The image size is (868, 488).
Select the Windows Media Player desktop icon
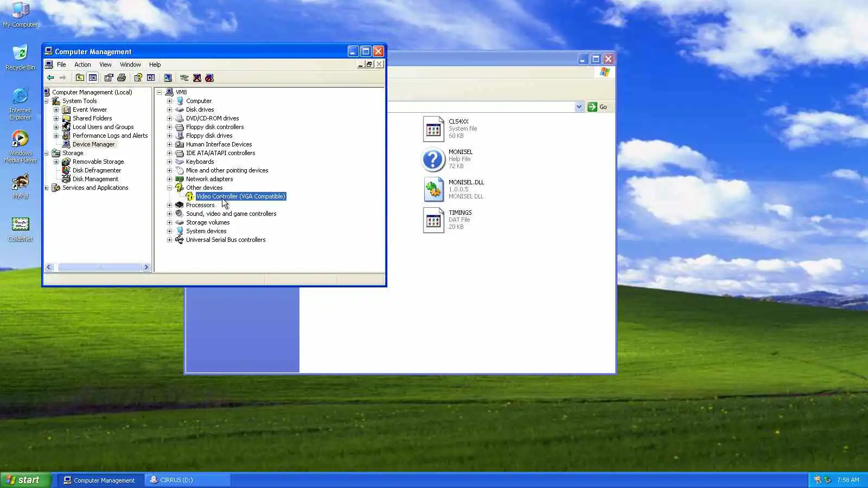click(x=20, y=146)
